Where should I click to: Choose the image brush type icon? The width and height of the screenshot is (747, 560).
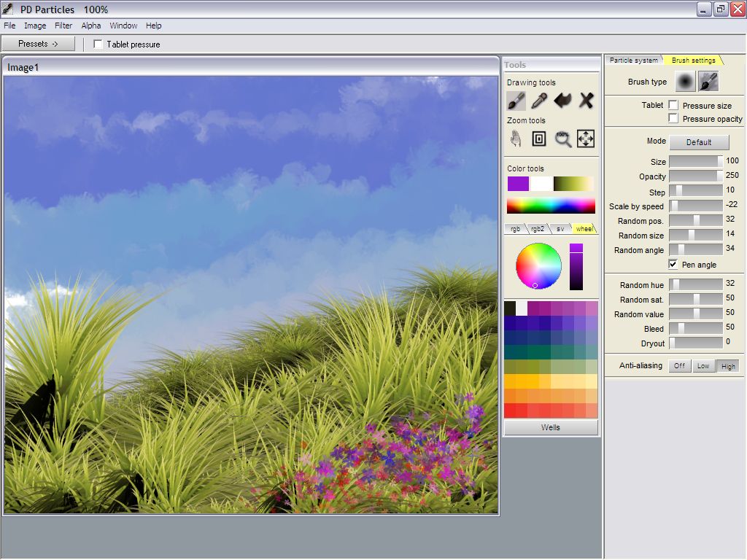708,82
